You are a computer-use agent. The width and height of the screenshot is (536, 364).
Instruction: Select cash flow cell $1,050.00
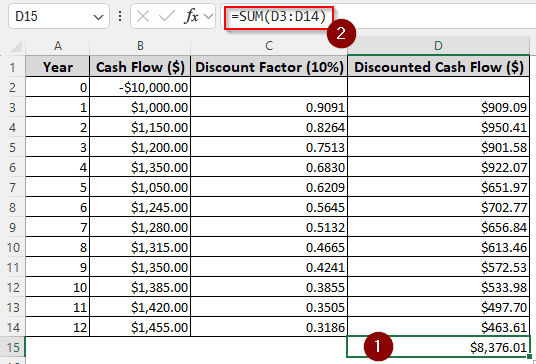[x=140, y=187]
